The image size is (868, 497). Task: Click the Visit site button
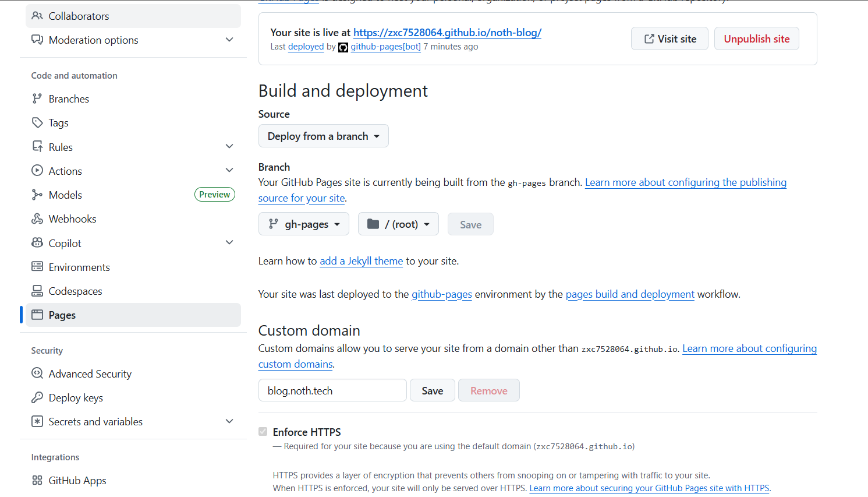tap(669, 39)
